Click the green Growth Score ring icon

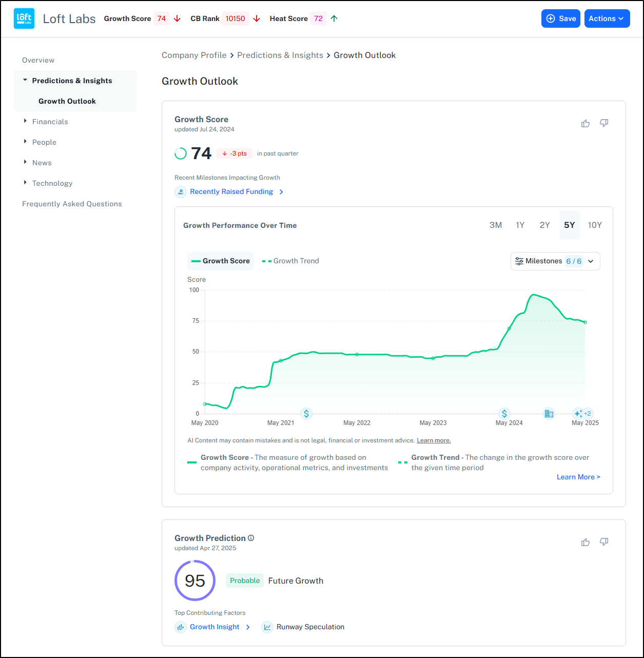click(181, 153)
